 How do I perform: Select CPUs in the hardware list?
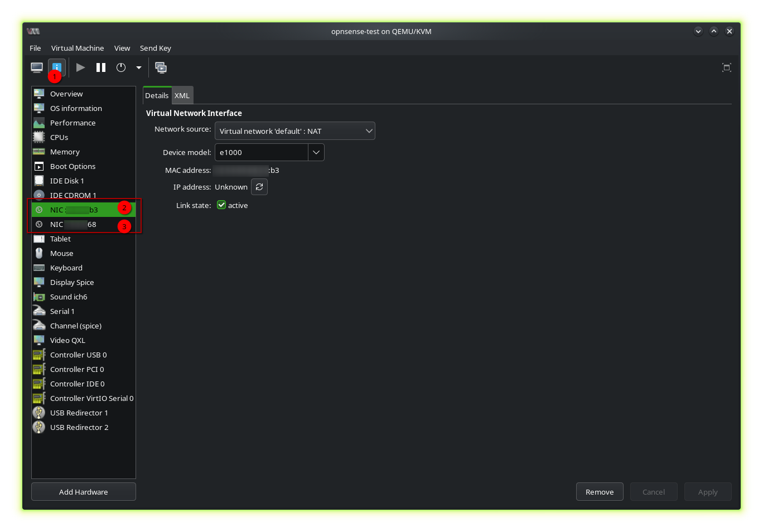point(59,137)
